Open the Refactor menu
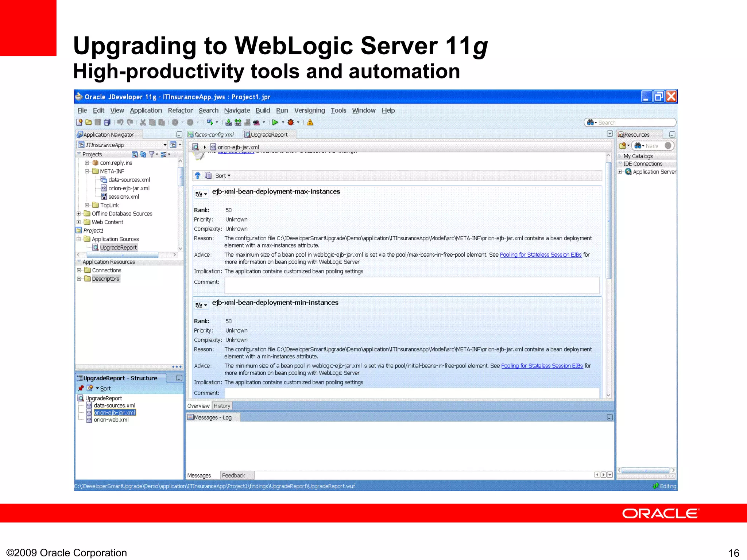The height and width of the screenshot is (560, 747). point(180,110)
